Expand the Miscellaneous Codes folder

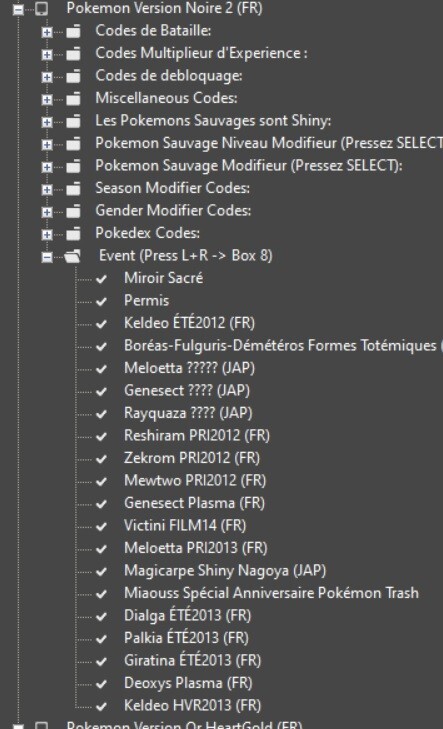[46, 99]
